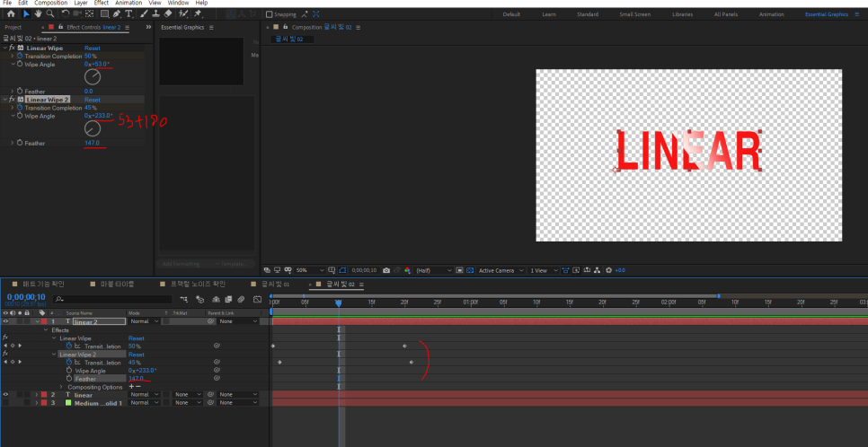This screenshot has width=868, height=447.
Task: Toggle the Linear Wipe 2 fx switch in Effect Controls
Action: (x=12, y=100)
